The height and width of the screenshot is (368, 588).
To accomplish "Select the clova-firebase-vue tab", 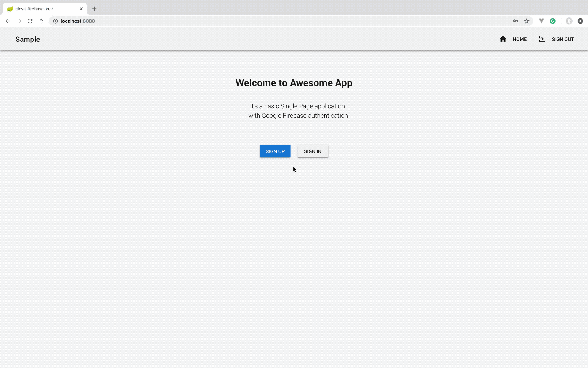I will [x=45, y=9].
